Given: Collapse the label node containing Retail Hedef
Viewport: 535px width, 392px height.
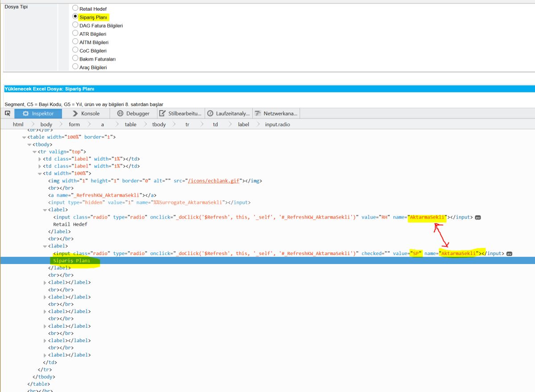Looking at the screenshot, I should tap(45, 210).
